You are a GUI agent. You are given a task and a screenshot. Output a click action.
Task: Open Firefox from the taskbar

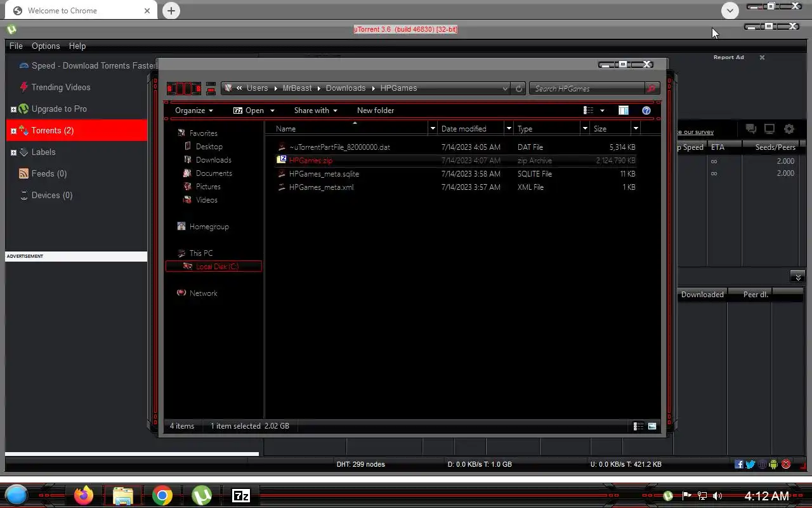(x=84, y=495)
